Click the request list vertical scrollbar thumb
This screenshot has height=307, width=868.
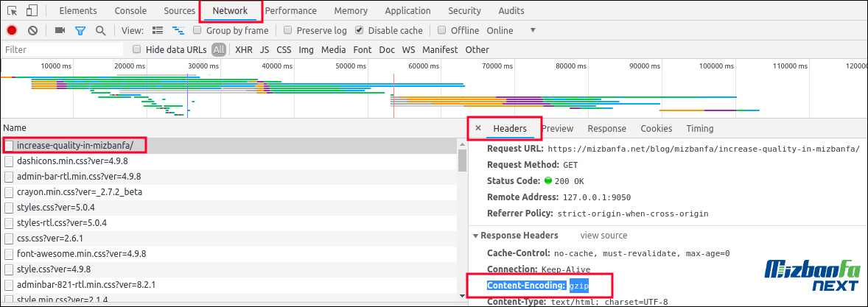tap(462, 160)
